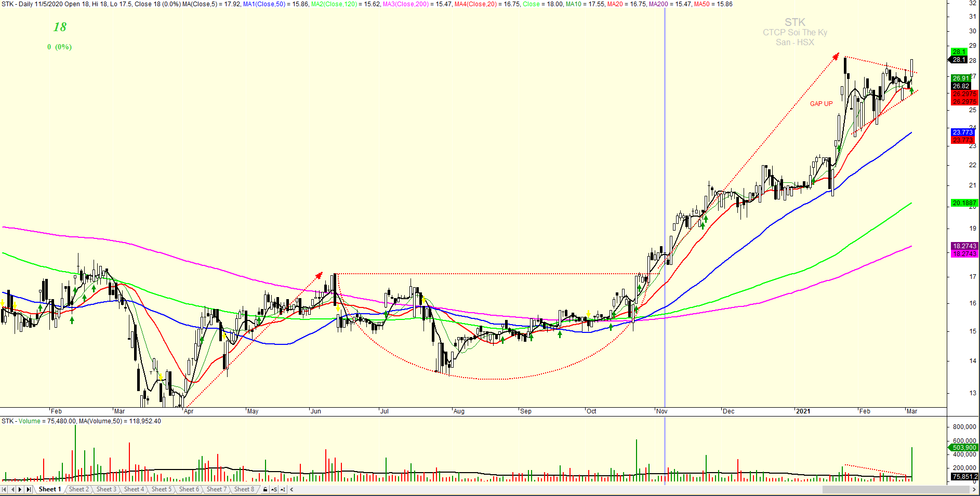Select the vertical blue line near Nov

pos(665,156)
